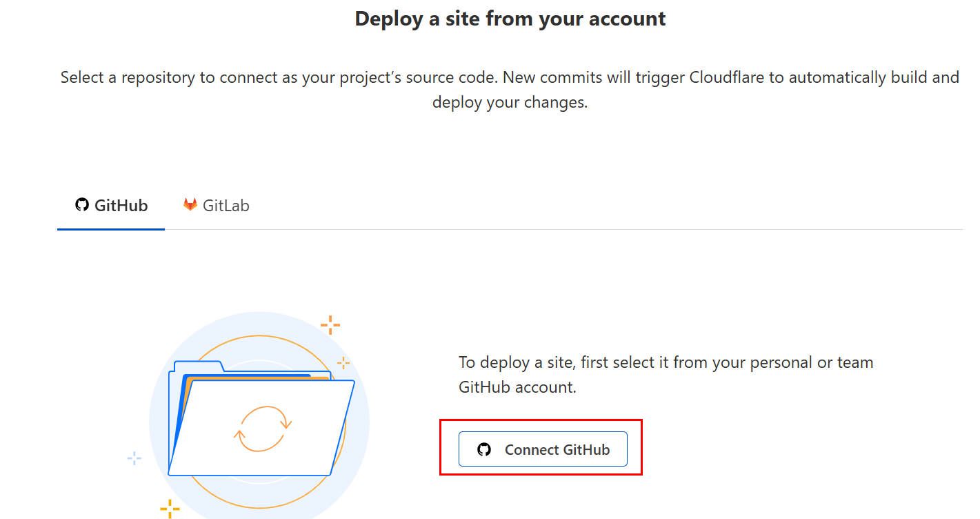Click the "GitHub account." text line

coord(517,387)
